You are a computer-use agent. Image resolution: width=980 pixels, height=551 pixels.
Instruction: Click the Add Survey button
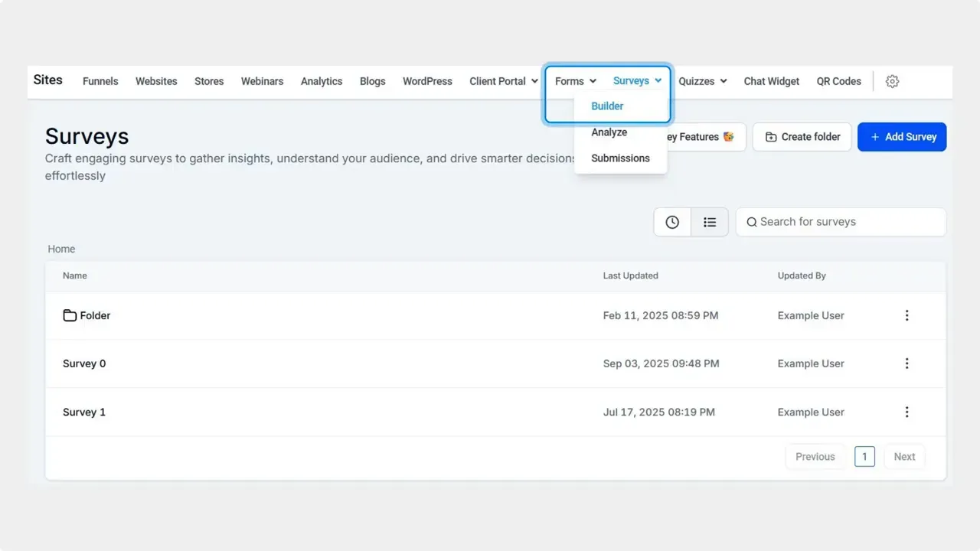click(902, 137)
